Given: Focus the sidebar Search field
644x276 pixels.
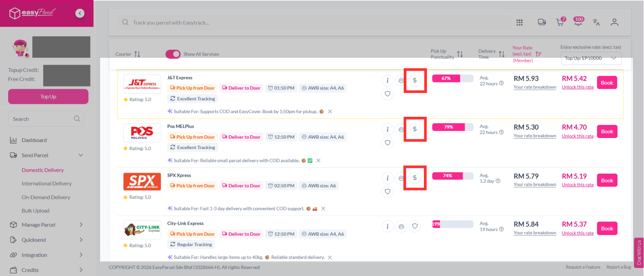Looking at the screenshot, I should click(x=46, y=119).
